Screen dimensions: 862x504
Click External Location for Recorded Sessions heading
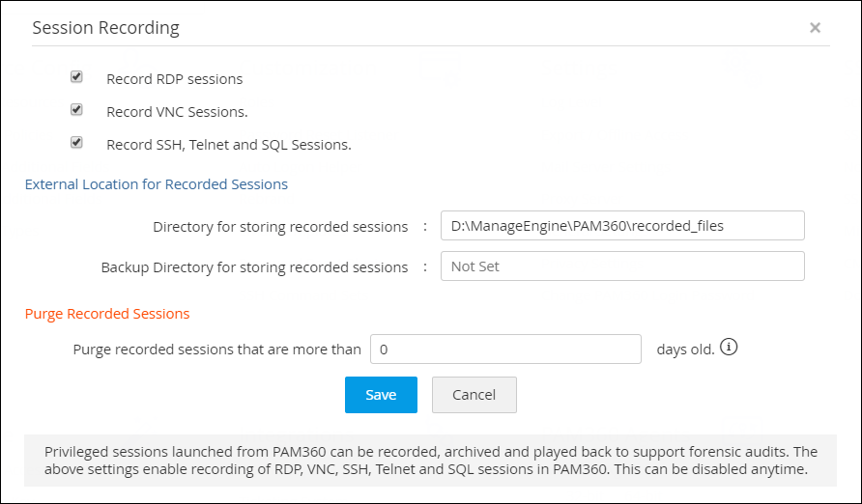(157, 183)
